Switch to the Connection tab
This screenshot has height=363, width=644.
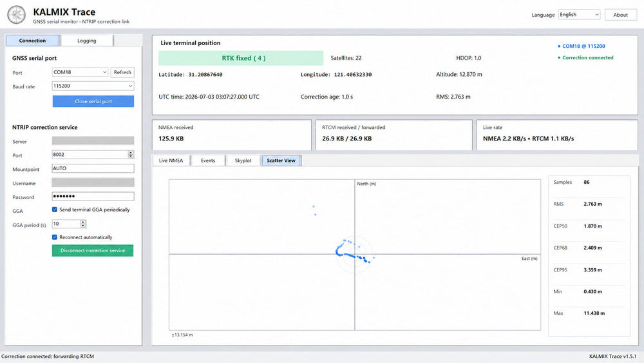(32, 40)
